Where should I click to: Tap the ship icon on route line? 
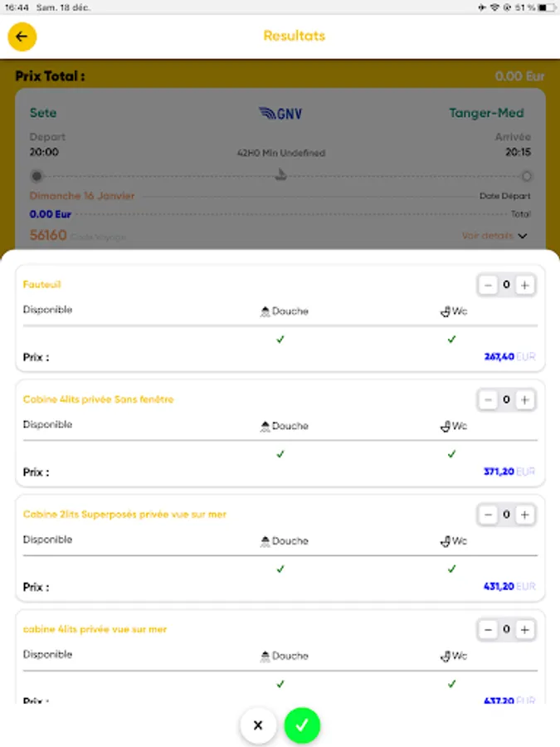click(281, 175)
